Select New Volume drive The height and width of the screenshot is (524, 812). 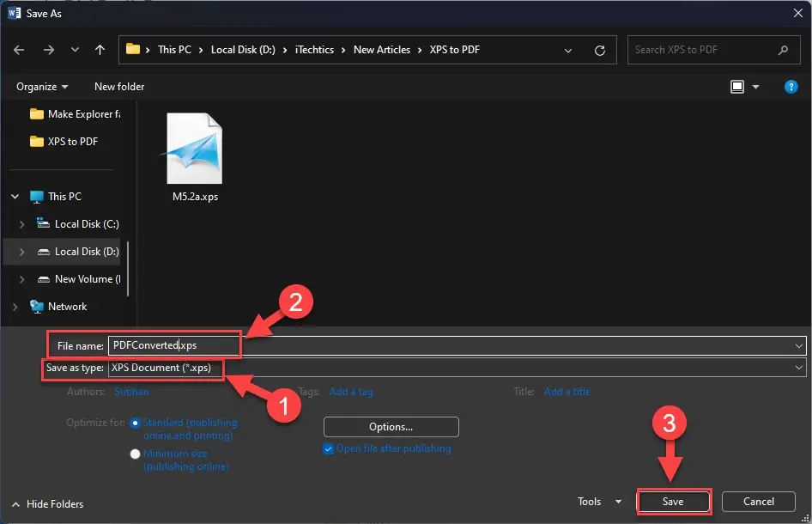pyautogui.click(x=79, y=279)
